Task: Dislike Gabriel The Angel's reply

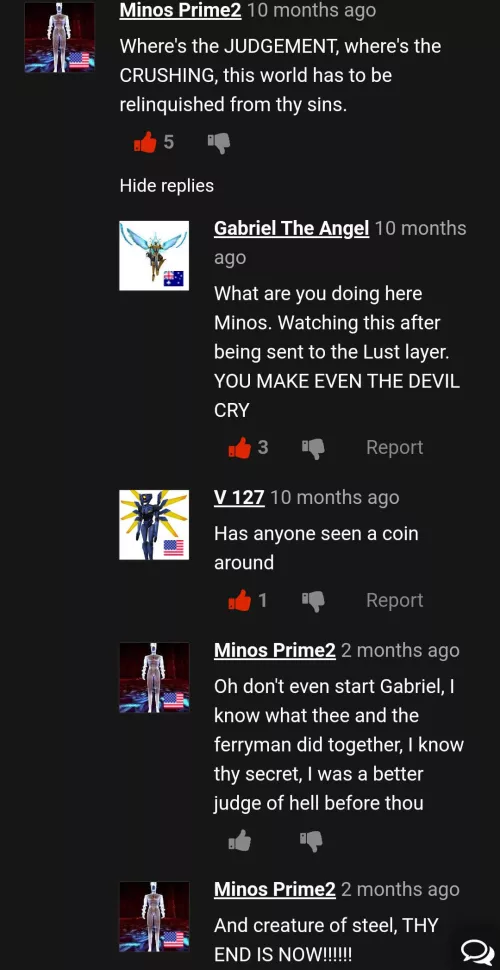Action: pos(313,448)
